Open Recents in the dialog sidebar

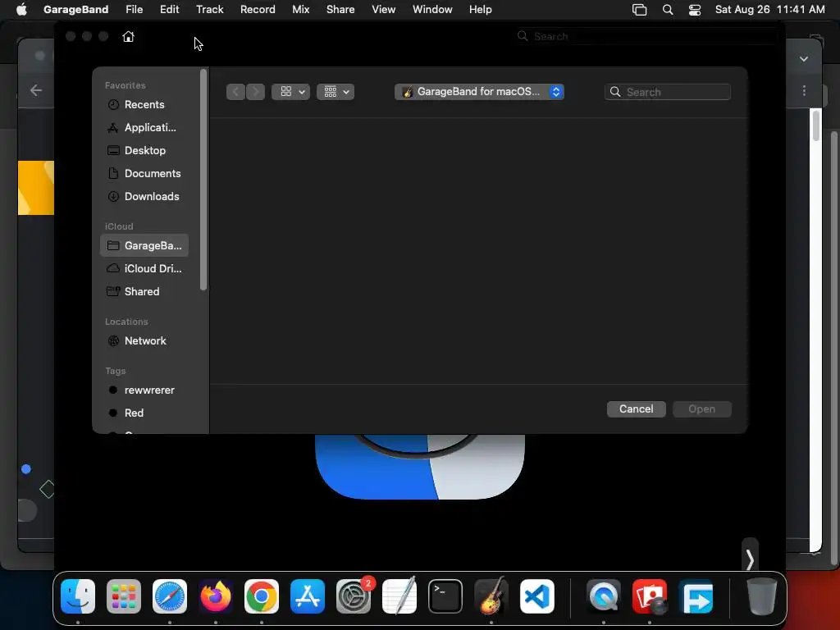click(144, 104)
